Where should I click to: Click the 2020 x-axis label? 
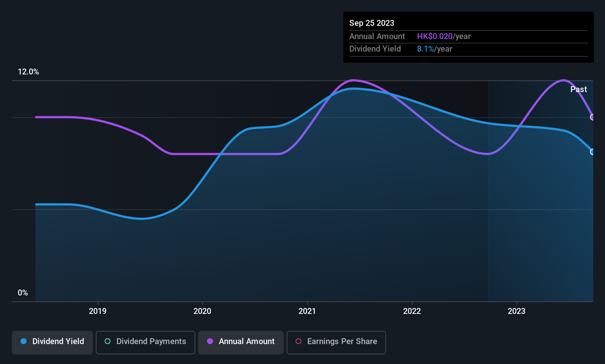(202, 311)
